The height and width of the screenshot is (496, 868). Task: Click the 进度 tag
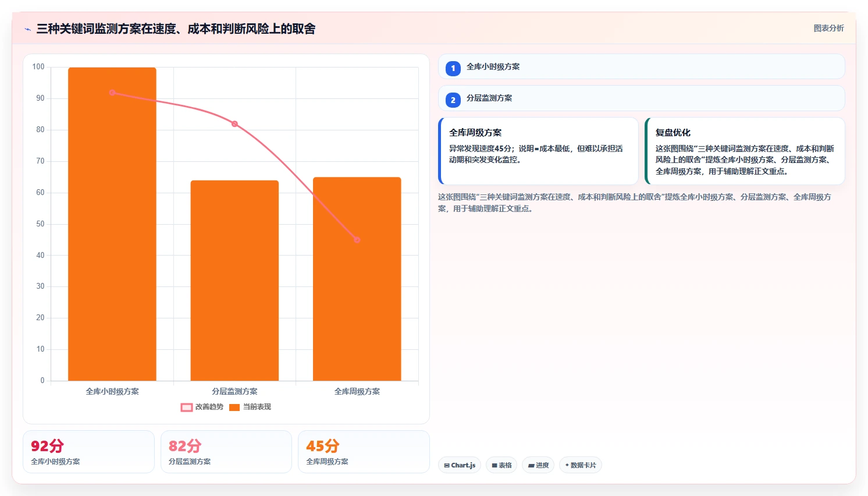[x=538, y=465]
